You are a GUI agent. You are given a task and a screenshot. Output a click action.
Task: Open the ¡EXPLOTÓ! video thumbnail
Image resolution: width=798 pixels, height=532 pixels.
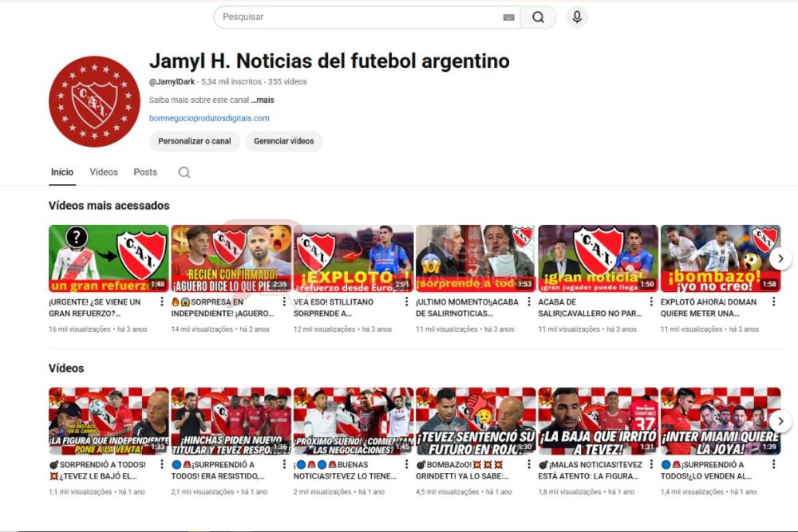[354, 258]
